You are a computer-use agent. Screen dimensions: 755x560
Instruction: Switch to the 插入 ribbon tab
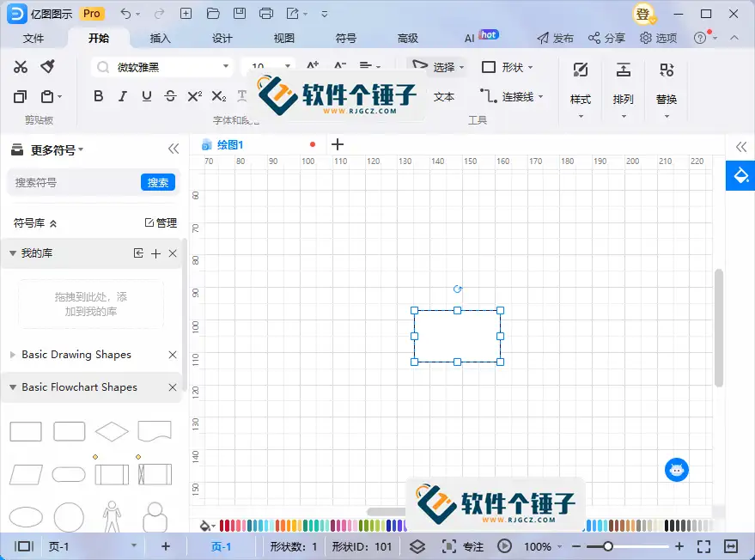point(160,38)
